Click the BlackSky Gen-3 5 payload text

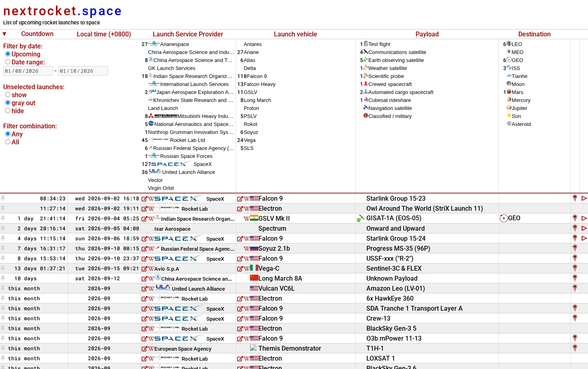pos(391,328)
